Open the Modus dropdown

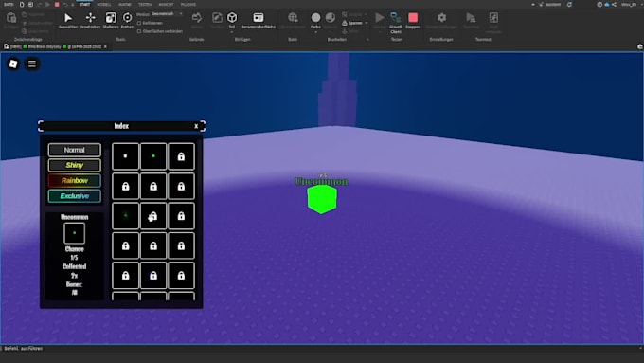click(x=167, y=14)
